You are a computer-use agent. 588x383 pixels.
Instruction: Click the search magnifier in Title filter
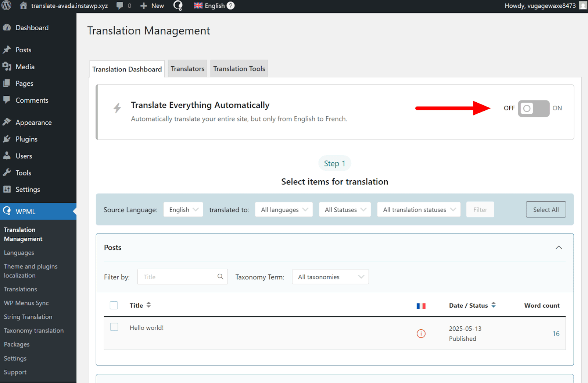[x=220, y=277]
